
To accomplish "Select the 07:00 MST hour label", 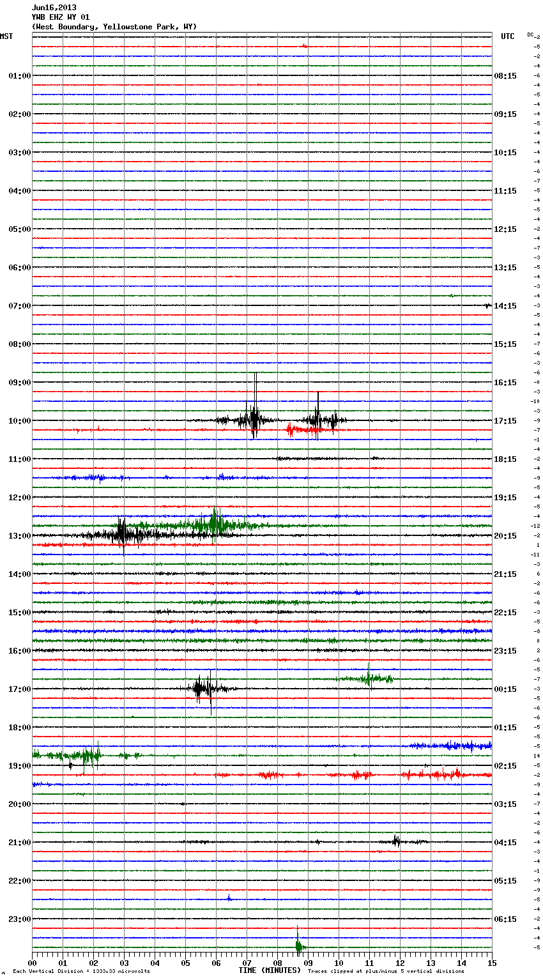I will (x=19, y=306).
